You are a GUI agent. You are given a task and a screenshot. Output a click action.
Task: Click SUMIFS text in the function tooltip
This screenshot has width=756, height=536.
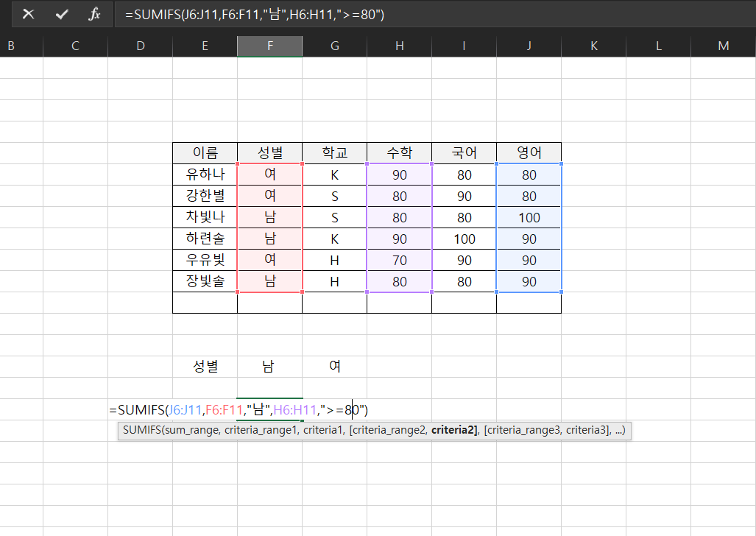[x=141, y=431]
